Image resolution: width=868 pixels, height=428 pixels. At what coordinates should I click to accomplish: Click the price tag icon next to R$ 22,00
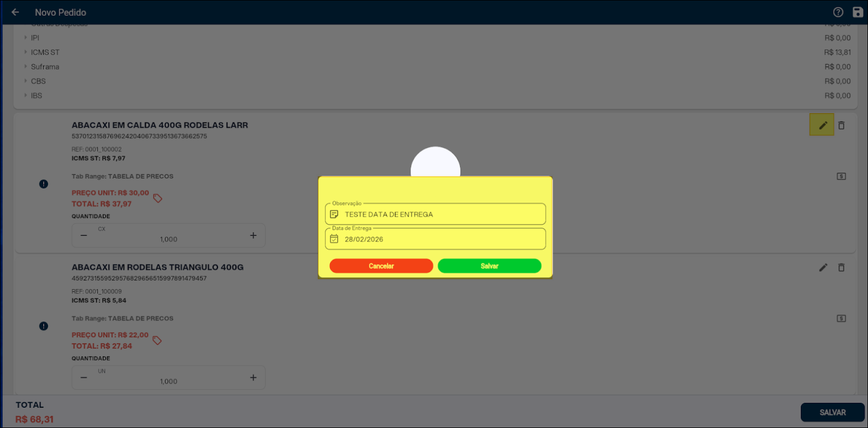(157, 341)
